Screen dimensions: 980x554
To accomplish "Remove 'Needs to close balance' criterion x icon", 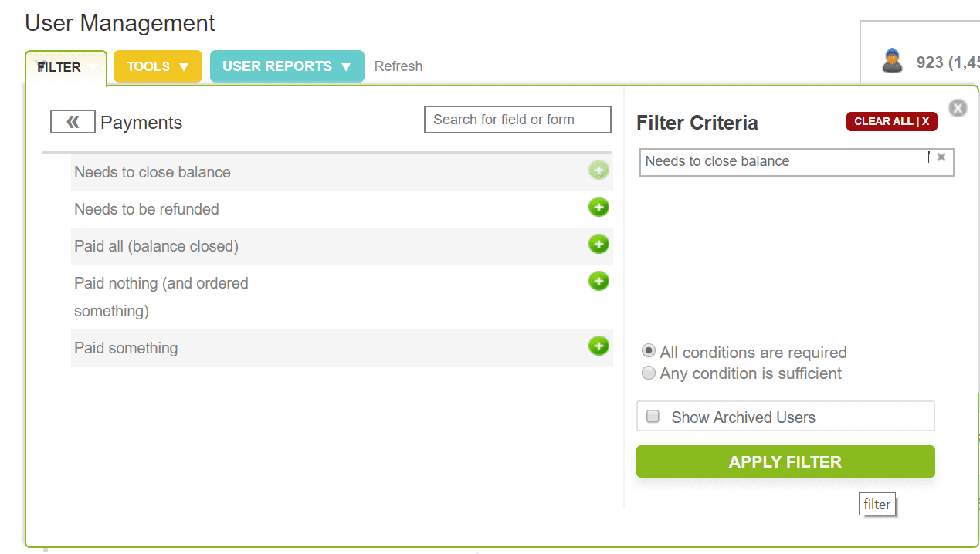I will 941,157.
